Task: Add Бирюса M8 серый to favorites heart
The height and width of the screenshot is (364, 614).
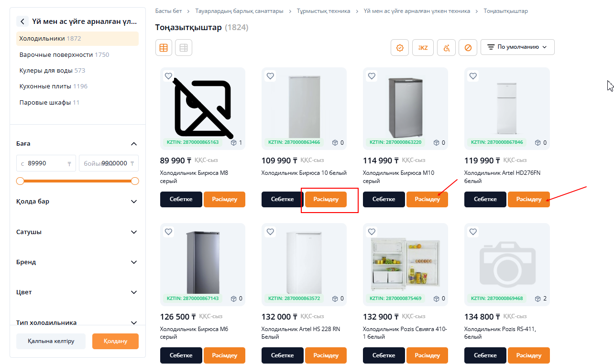Action: [168, 75]
